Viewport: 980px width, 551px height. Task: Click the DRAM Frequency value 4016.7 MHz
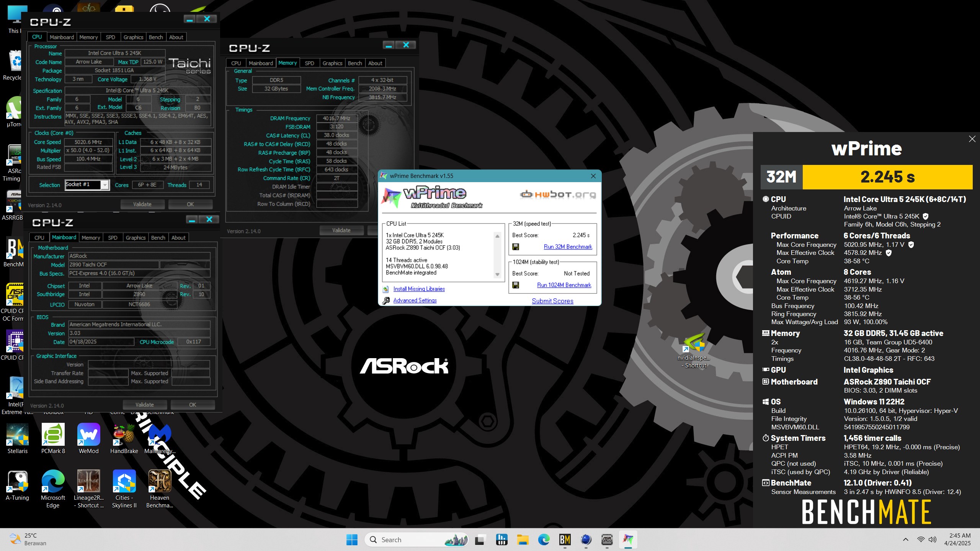pyautogui.click(x=336, y=118)
